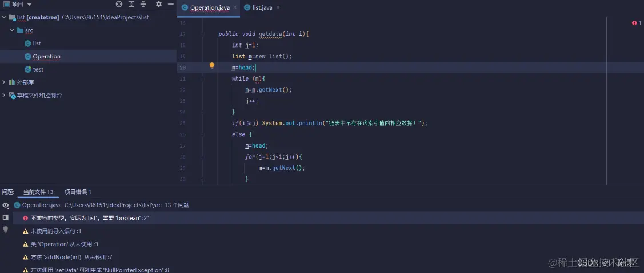Collapse the list [createtree] root node
644x273 pixels.
coord(4,17)
